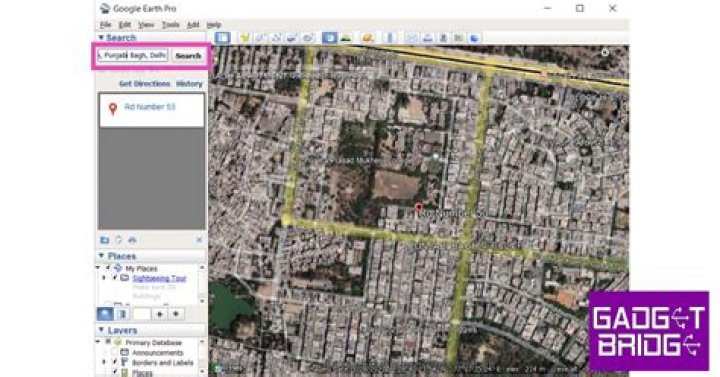
Task: Expand the Sightseeing Tour tree node
Action: [104, 278]
